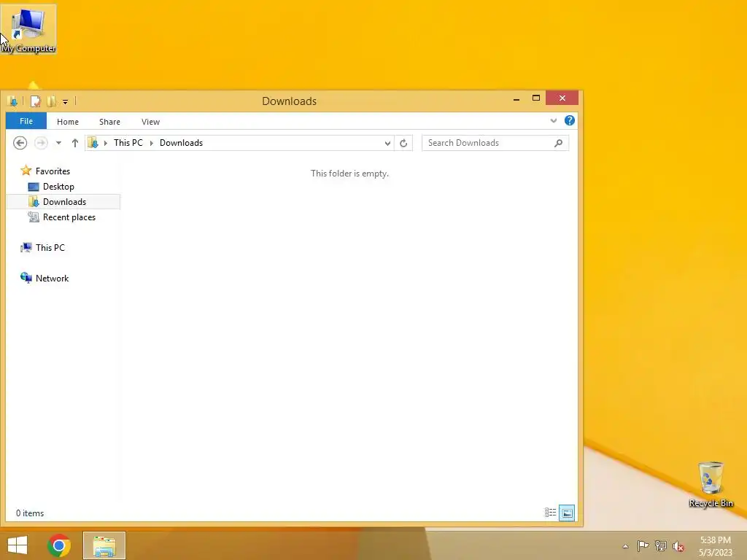Switch to the Share ribbon tab

(109, 122)
